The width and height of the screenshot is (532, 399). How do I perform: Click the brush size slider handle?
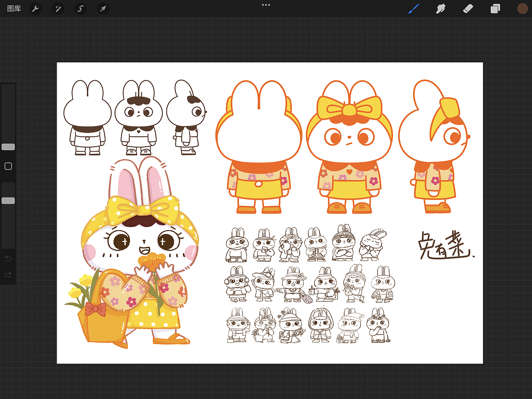point(8,147)
